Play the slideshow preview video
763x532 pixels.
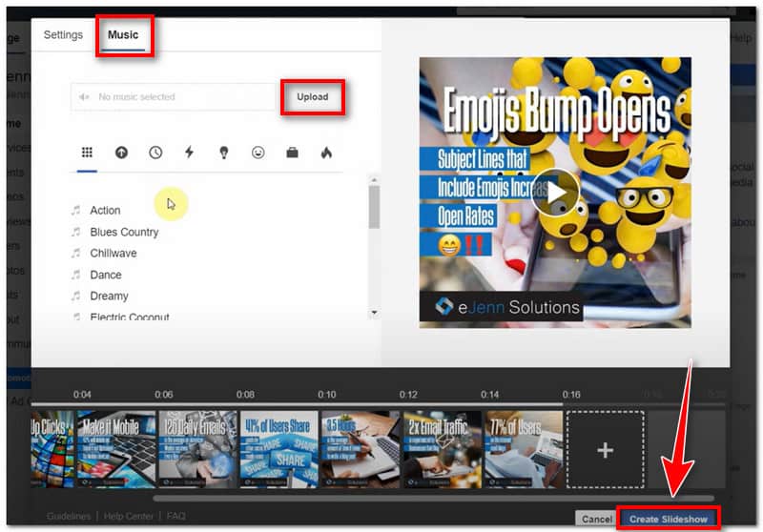pos(555,193)
